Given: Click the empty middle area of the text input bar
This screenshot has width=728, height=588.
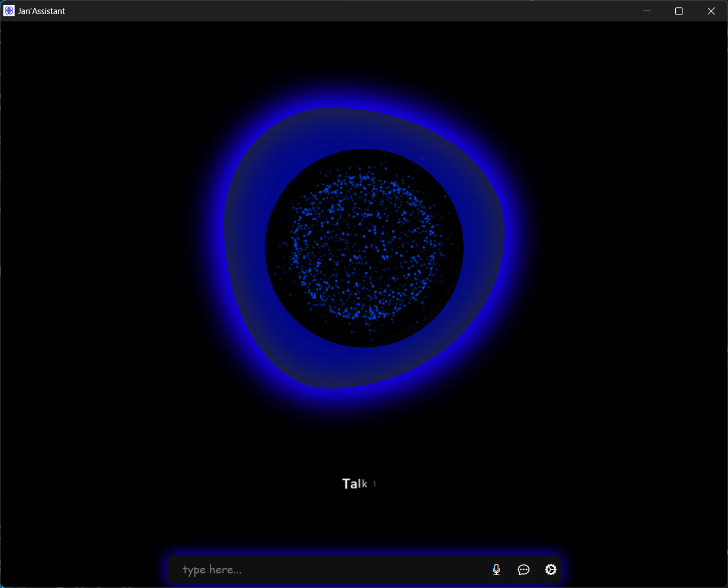Looking at the screenshot, I should pos(365,569).
